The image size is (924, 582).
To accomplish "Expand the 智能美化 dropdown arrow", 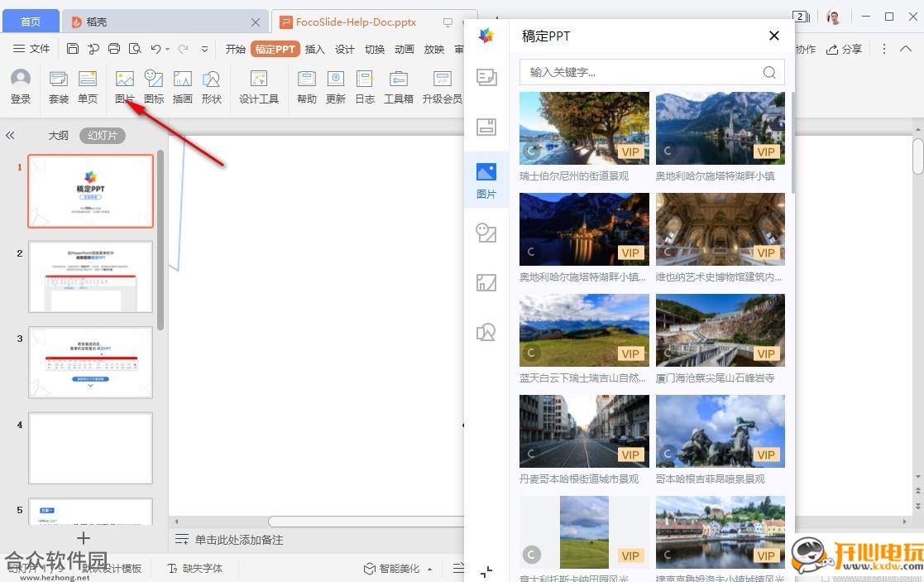I will [429, 569].
